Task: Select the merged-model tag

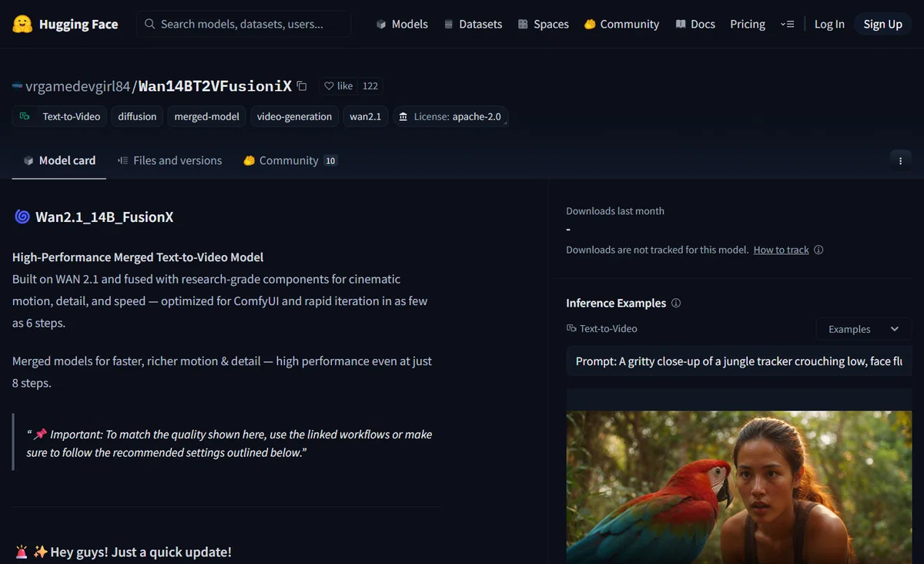Action: (x=206, y=116)
